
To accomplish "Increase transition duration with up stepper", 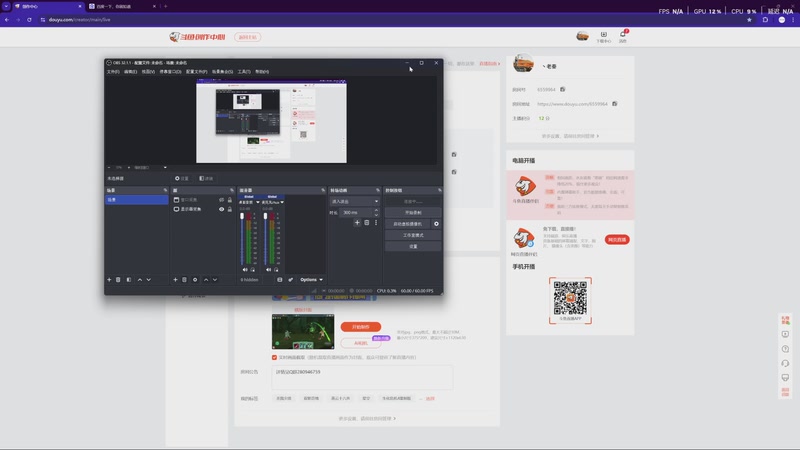I will pos(377,210).
